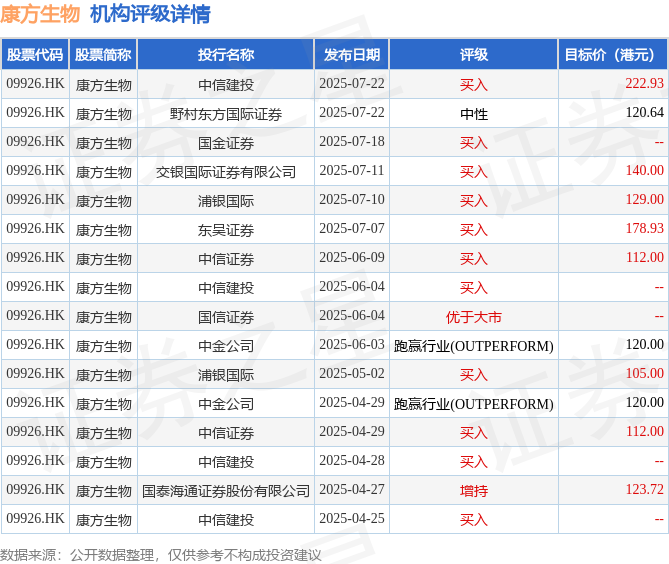Select date 2025-07-11
669x564 pixels.
tap(352, 171)
